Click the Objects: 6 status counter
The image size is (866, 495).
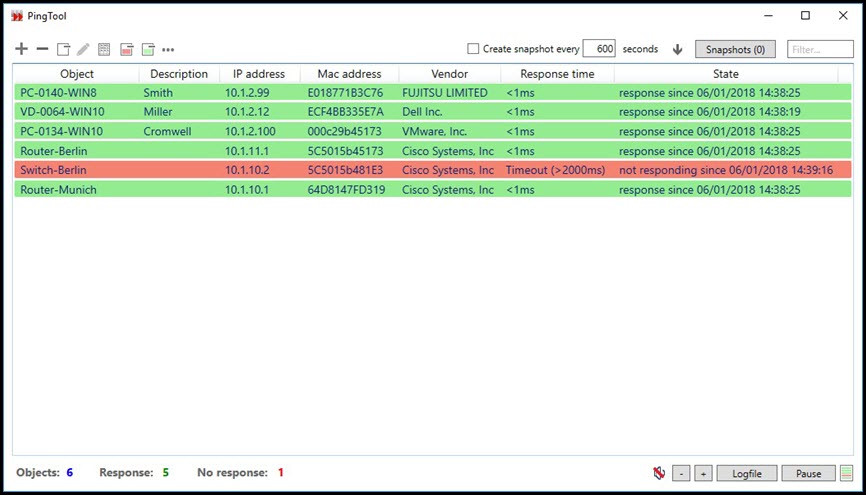coord(45,472)
